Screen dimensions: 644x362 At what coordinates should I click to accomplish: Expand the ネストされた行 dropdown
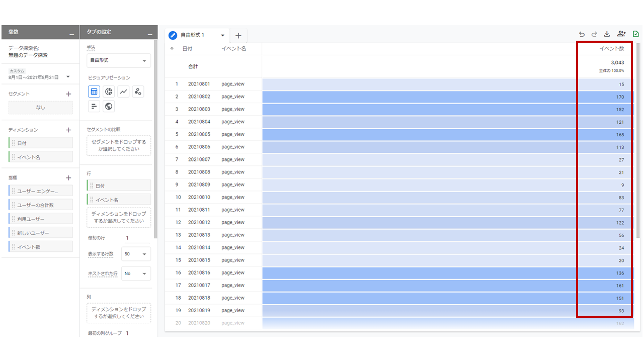point(136,274)
